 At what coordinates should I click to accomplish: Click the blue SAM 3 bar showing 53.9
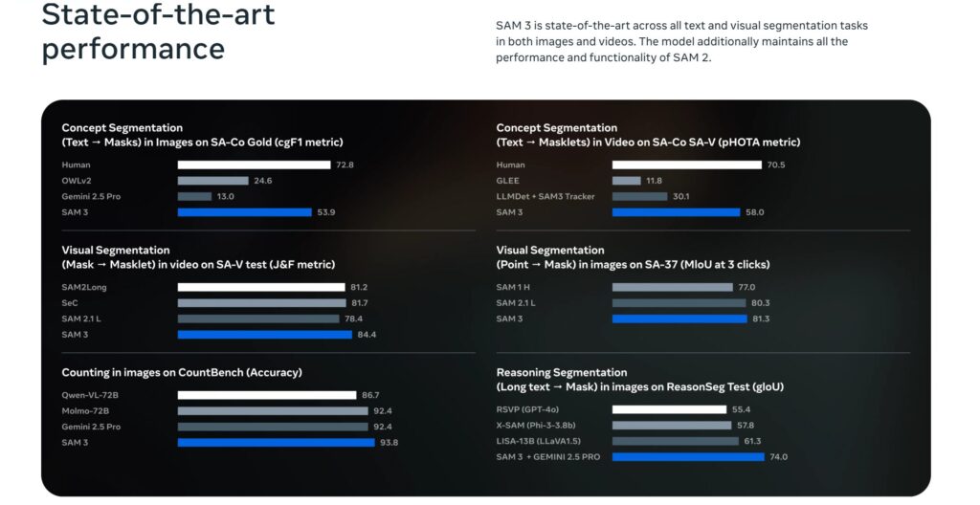coord(244,212)
